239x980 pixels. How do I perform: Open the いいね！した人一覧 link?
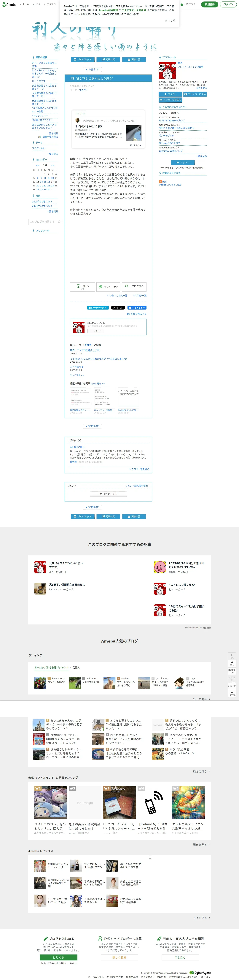[117, 296]
